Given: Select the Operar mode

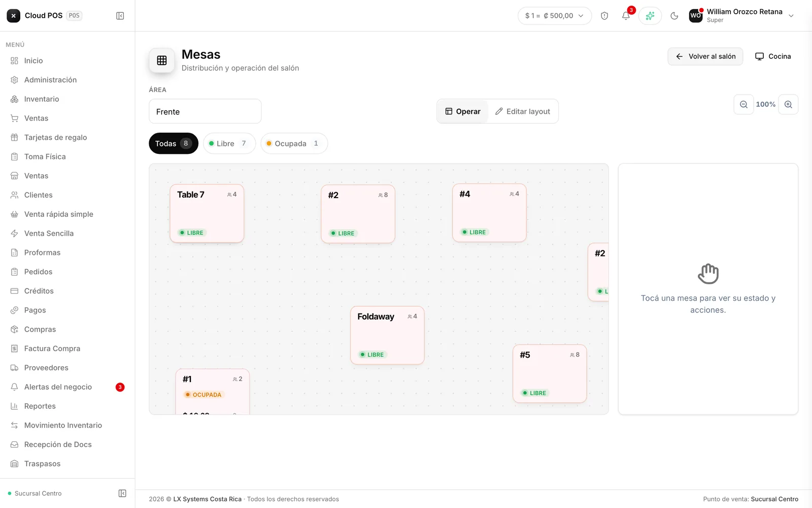Looking at the screenshot, I should pyautogui.click(x=463, y=111).
